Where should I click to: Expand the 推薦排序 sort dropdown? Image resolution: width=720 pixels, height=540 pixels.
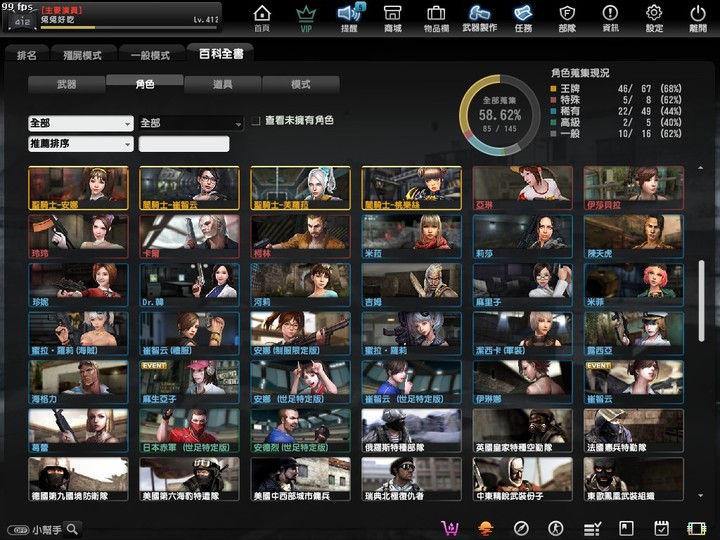pyautogui.click(x=81, y=144)
